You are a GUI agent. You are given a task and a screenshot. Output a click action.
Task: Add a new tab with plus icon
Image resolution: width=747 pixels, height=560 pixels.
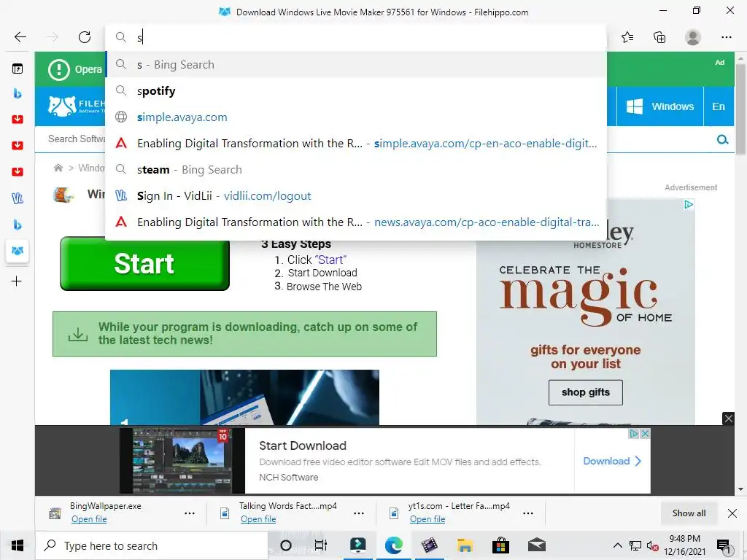click(17, 281)
